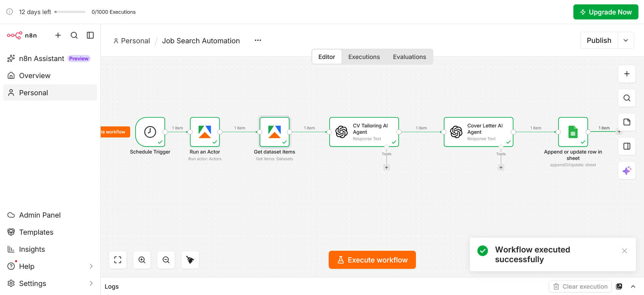The image size is (644, 295).
Task: Select the Schedule Trigger node
Action: [150, 132]
